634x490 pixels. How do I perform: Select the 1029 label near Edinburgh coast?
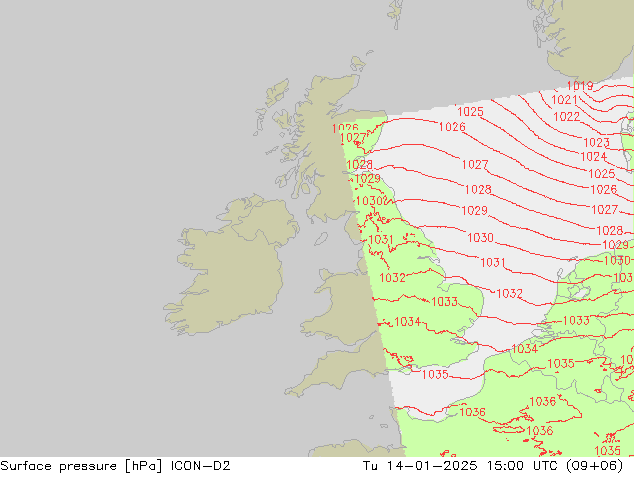367,178
